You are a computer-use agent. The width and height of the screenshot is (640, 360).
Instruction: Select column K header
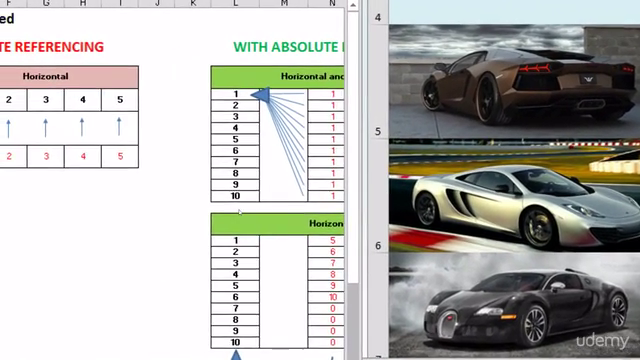pos(193,3)
